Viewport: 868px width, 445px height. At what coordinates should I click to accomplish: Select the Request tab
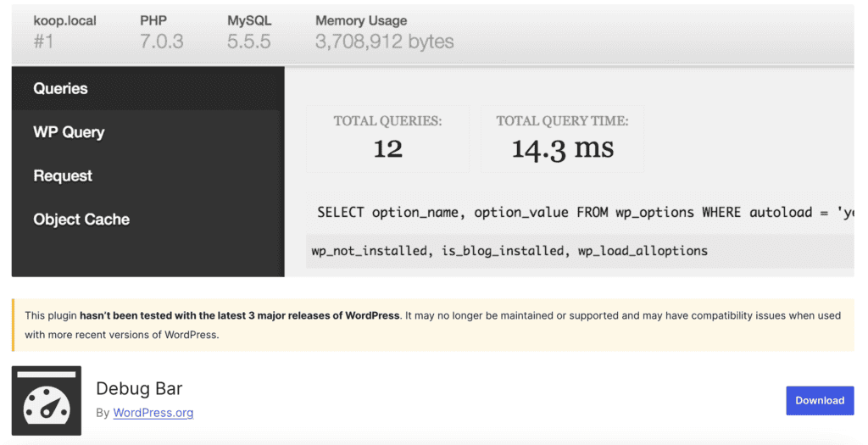[147, 176]
